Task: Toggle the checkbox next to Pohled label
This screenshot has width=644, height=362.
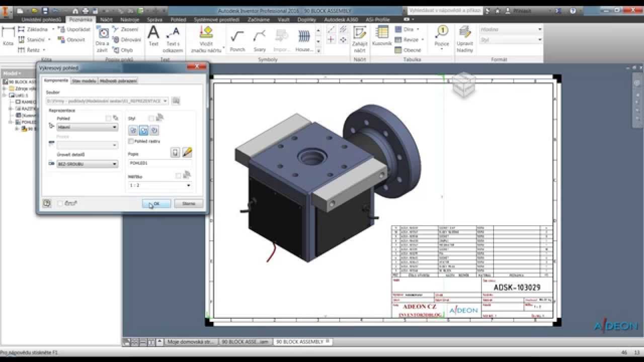Action: [x=108, y=118]
